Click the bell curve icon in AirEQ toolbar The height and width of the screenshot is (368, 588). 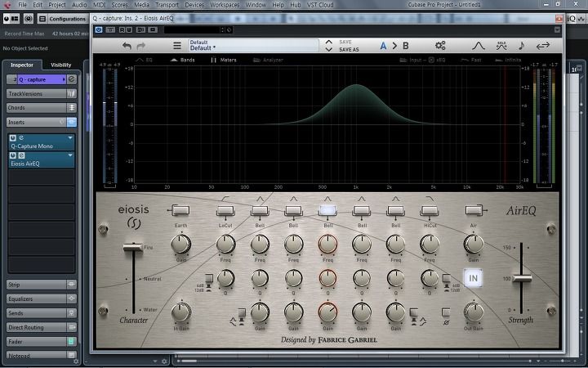(478, 46)
